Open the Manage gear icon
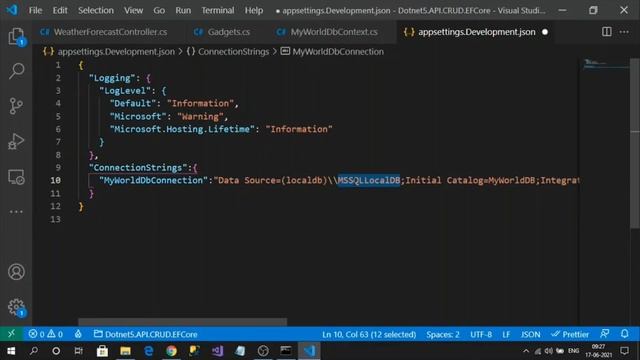 click(16, 307)
